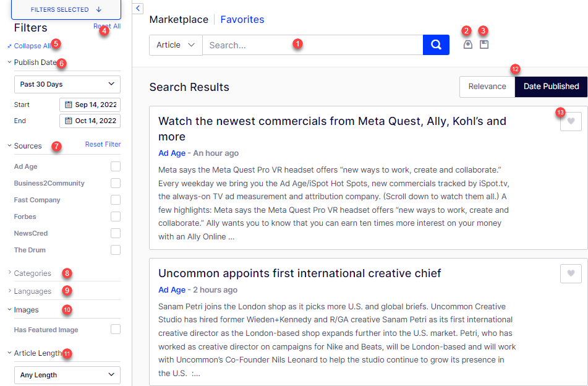Check the Ad Age source checkbox

coord(116,166)
